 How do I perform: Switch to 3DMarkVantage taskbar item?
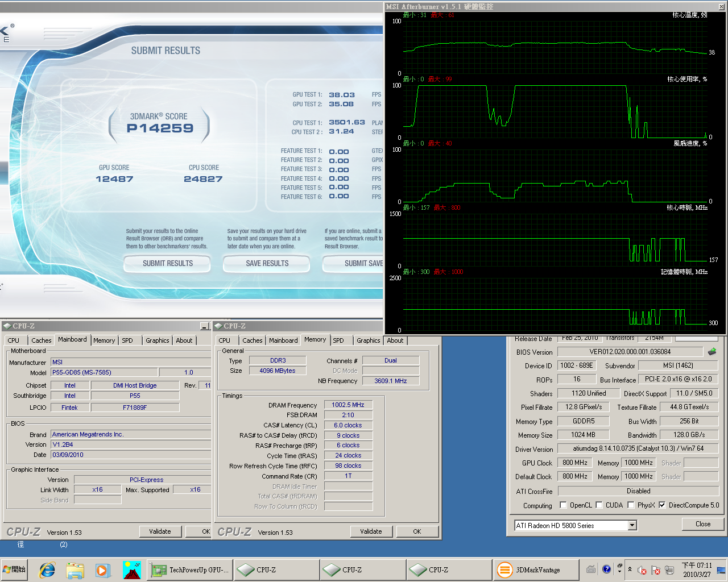click(536, 569)
